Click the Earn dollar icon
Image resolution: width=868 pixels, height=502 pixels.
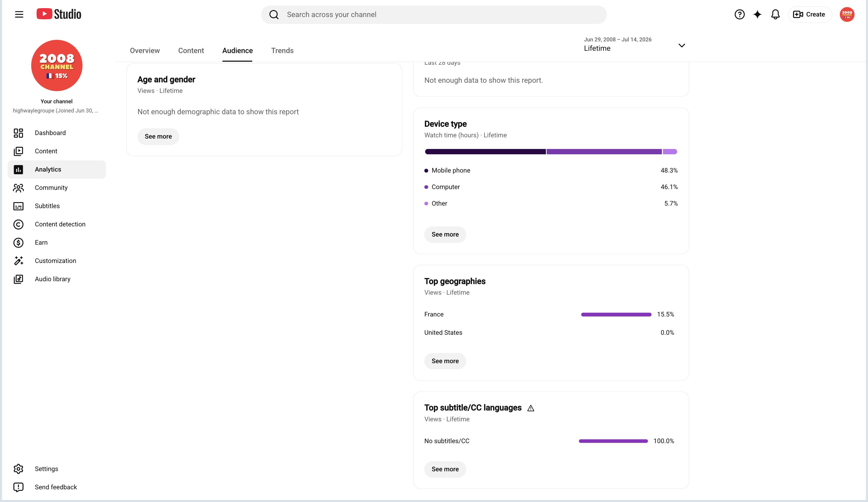click(x=18, y=243)
